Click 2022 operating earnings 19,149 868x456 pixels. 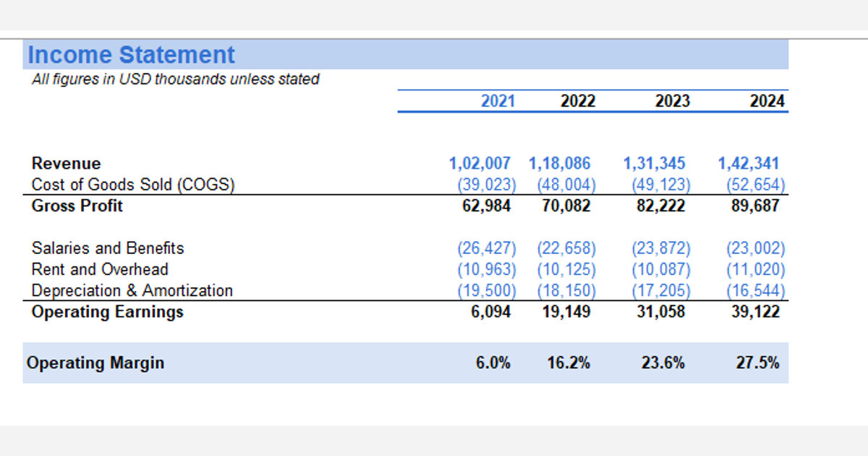point(566,312)
